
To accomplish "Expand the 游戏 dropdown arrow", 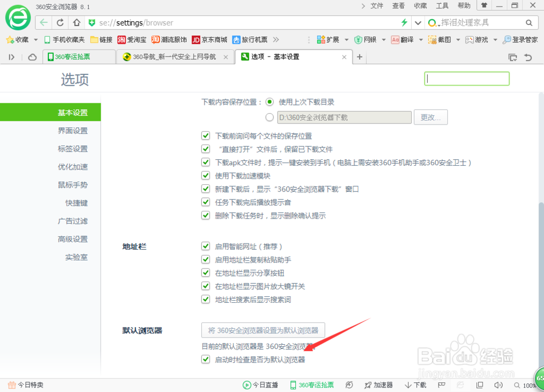I will pos(495,40).
